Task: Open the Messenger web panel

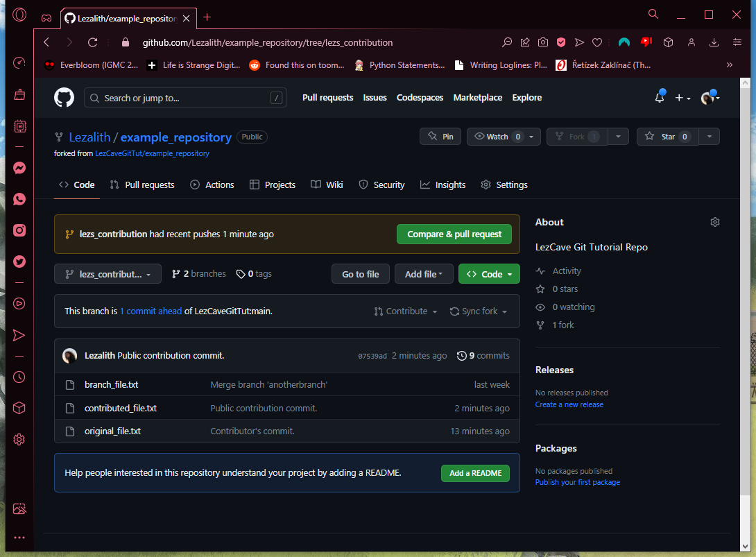Action: click(19, 168)
